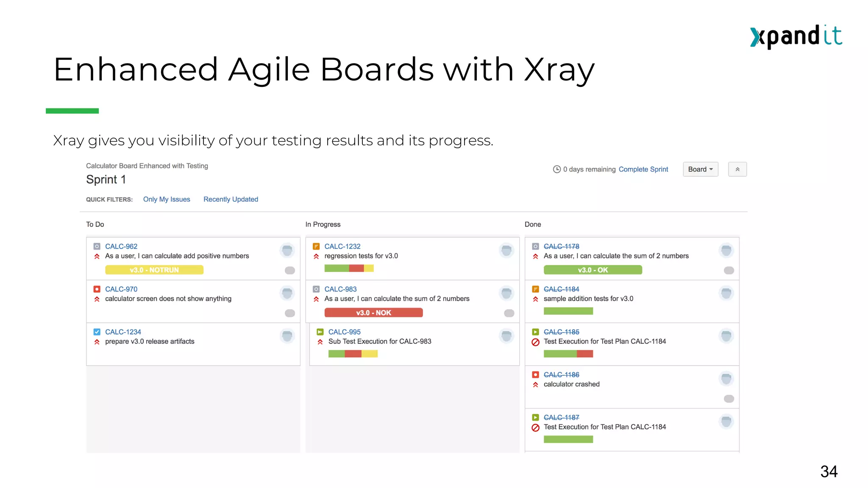The image size is (868, 488).
Task: Click the In Progress column header
Action: (323, 225)
